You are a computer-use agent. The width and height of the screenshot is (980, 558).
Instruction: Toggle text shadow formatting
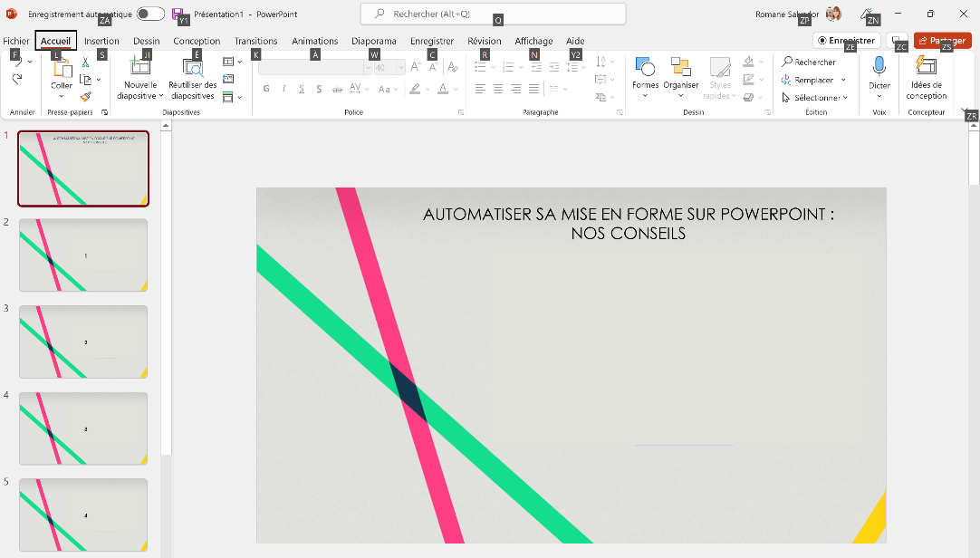coord(319,89)
